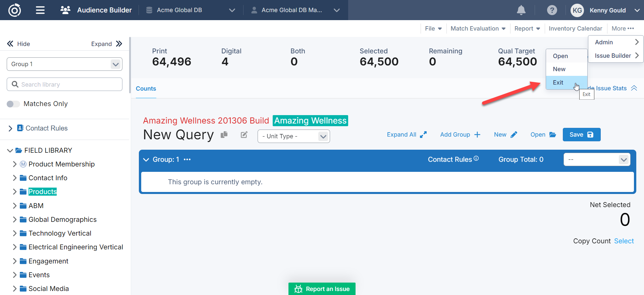The image size is (644, 295).
Task: Click the Group 1 ellipsis options icon
Action: pyautogui.click(x=187, y=159)
